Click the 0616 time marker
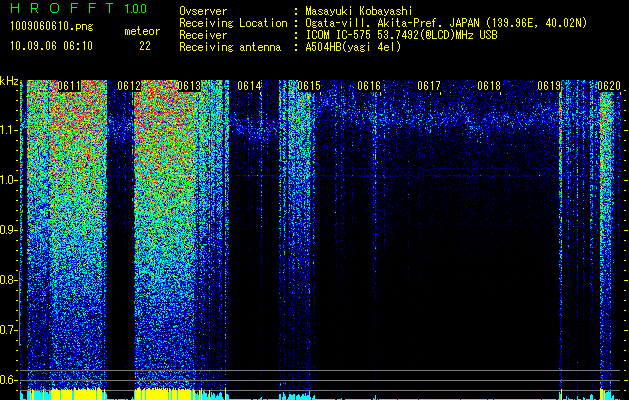The image size is (629, 400). [x=369, y=86]
